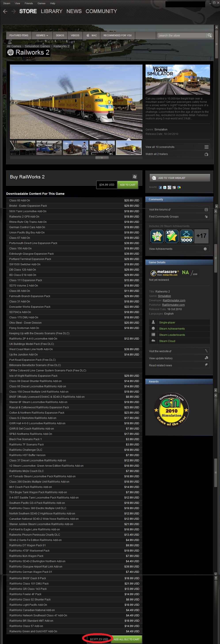Viewport: 220px width, 644px height.
Task: Switch to the News section
Action: click(74, 11)
